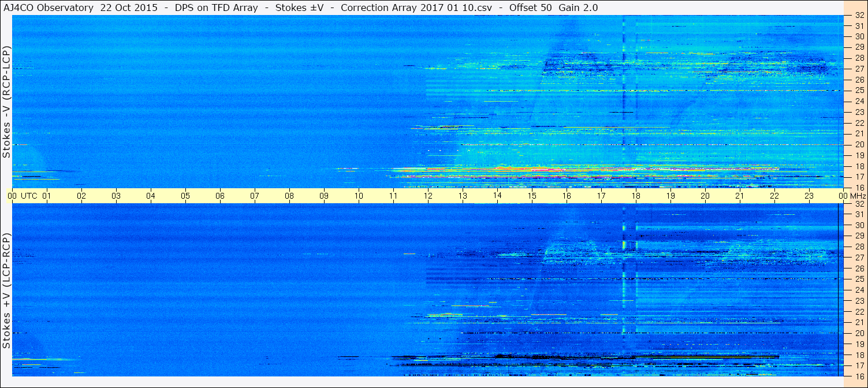The image size is (868, 388).
Task: Select the Gain 2.0 value in header
Action: click(578, 8)
